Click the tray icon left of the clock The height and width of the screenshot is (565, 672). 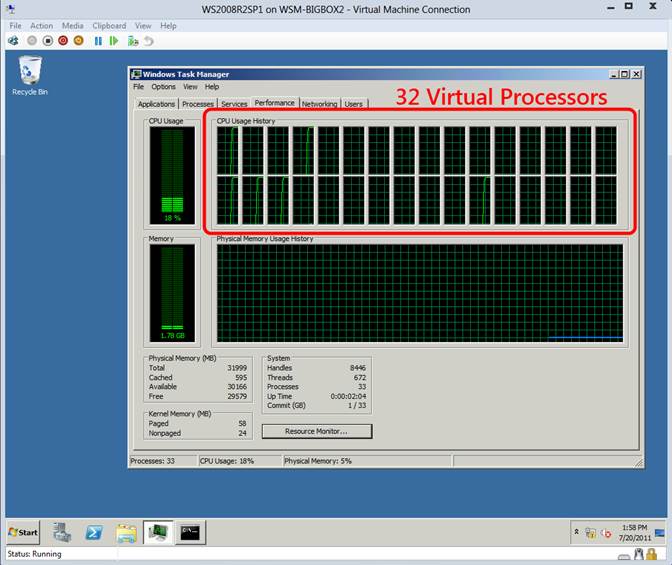coord(606,533)
